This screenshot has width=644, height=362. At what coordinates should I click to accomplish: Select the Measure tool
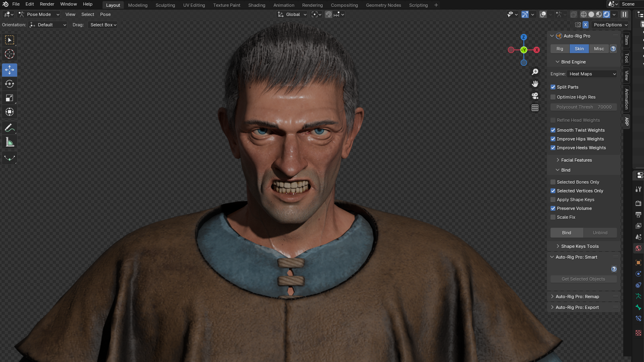click(x=10, y=142)
